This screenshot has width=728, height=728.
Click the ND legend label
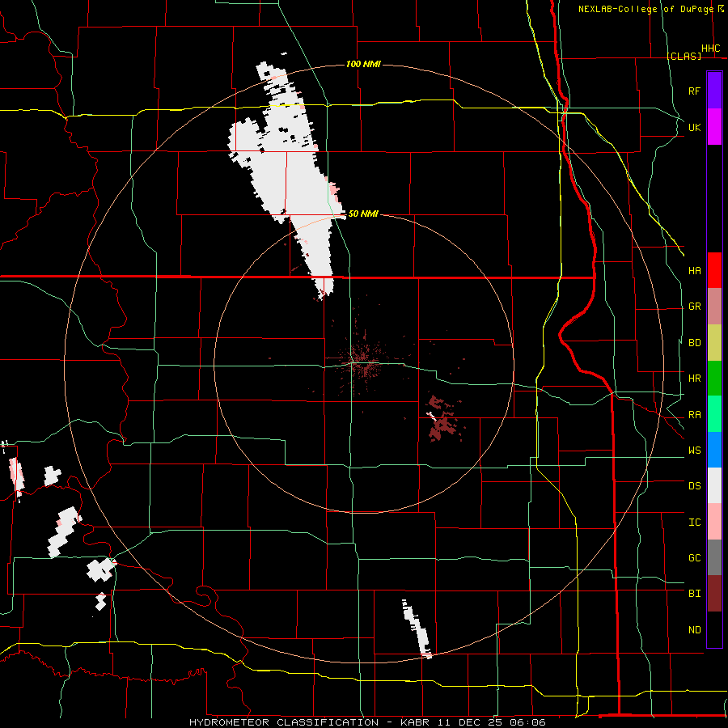pos(694,630)
